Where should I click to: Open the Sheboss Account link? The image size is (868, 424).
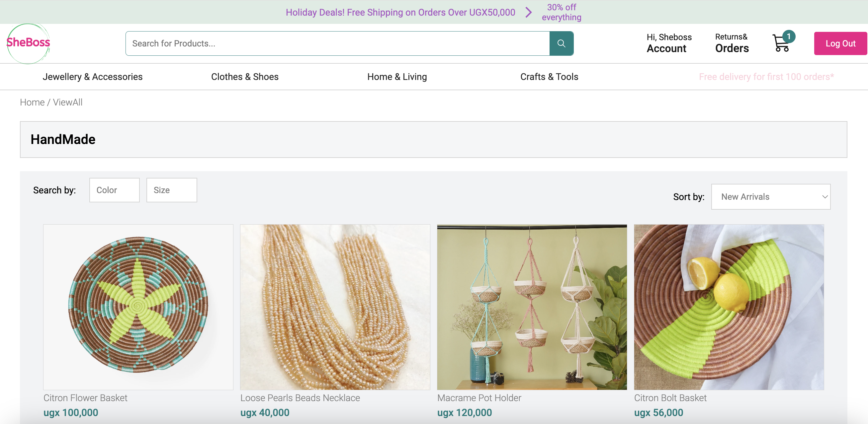pos(669,43)
